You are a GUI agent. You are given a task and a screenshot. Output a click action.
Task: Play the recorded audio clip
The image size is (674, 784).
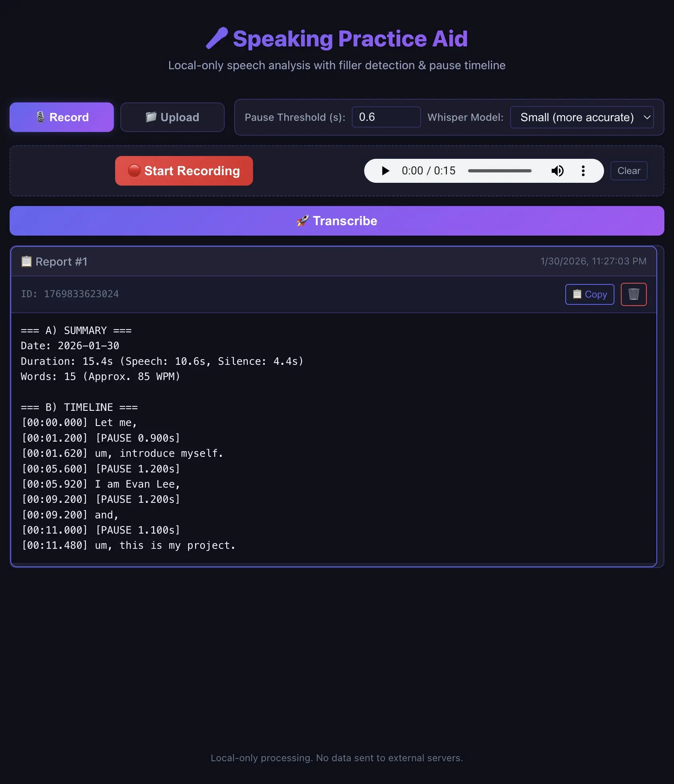pyautogui.click(x=385, y=171)
